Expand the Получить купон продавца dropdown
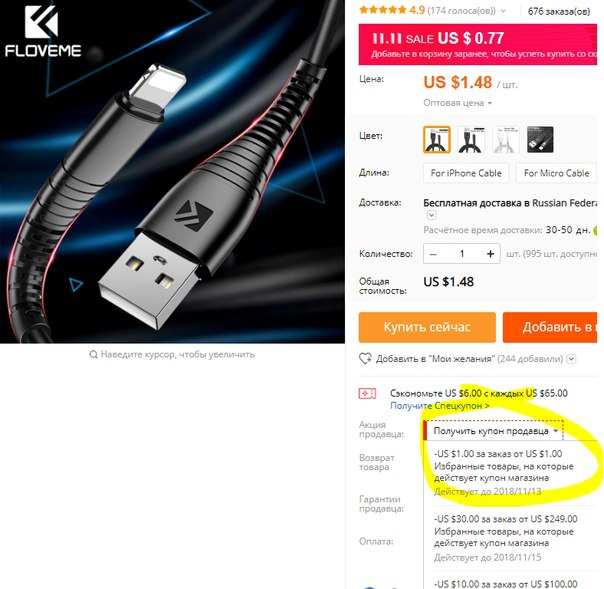Viewport: 604px width, 589px height. coord(494,431)
